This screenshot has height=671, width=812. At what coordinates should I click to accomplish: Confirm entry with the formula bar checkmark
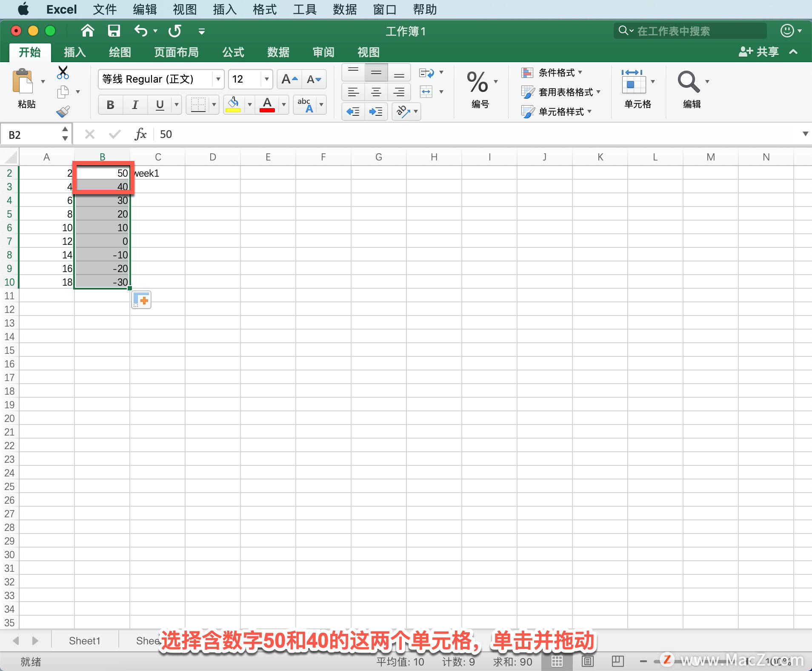tap(114, 134)
